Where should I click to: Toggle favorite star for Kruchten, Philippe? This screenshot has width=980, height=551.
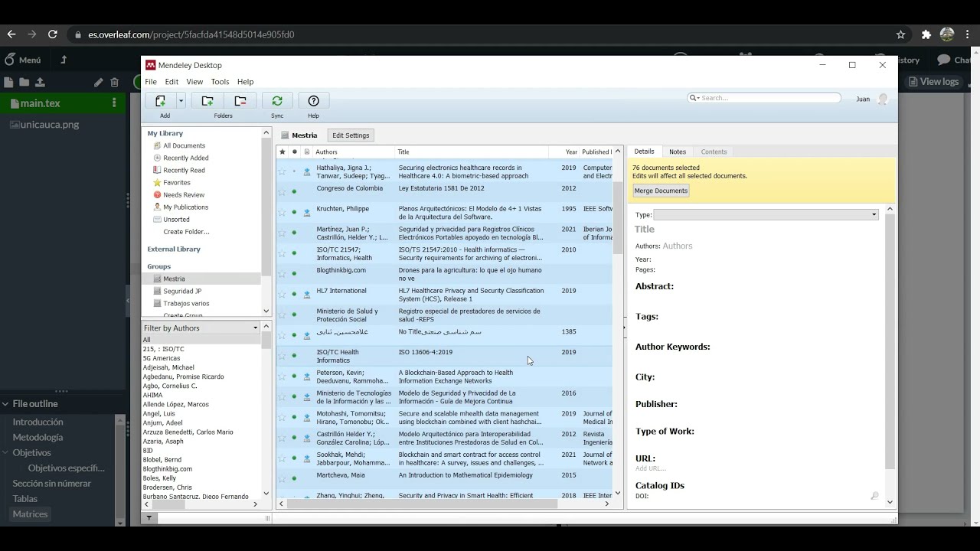click(x=282, y=212)
